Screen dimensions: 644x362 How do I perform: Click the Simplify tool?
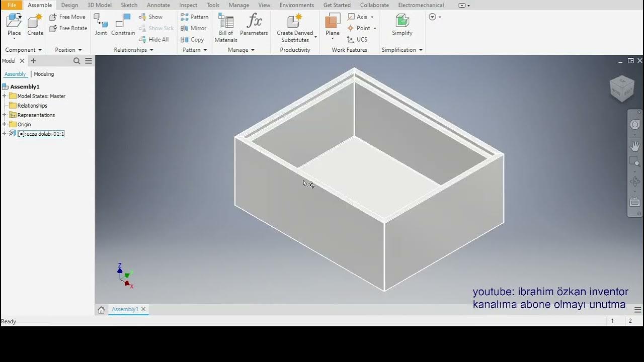point(402,25)
